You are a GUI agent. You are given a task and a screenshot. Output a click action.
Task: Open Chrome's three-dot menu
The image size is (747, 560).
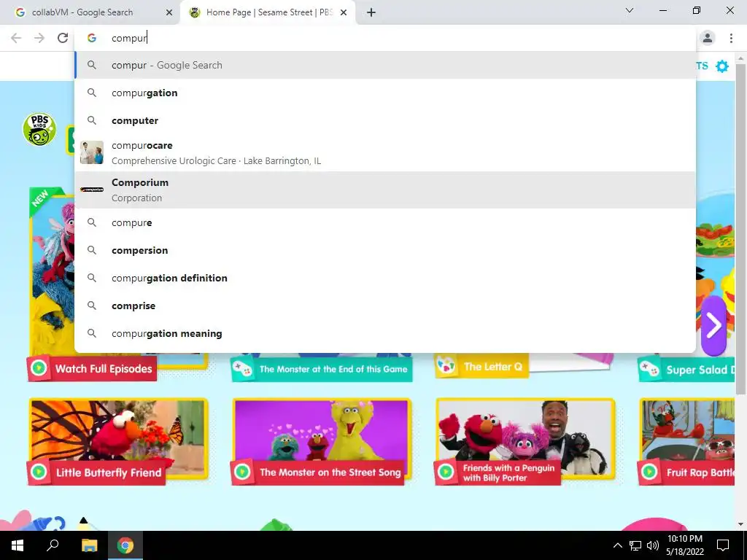pos(731,38)
